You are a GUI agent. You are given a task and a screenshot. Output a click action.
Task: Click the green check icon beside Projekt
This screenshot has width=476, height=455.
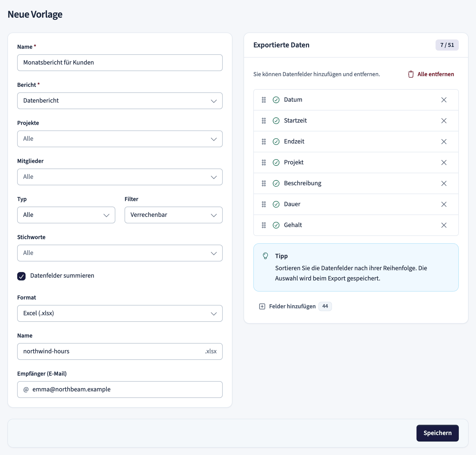(276, 163)
